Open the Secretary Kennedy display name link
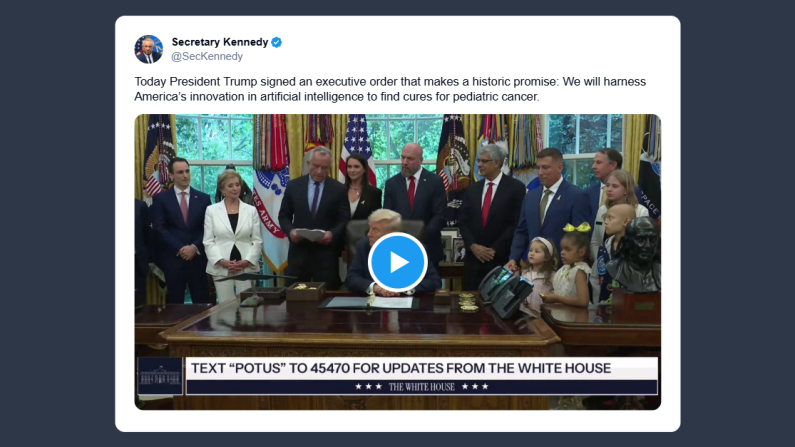The image size is (795, 447). click(220, 42)
